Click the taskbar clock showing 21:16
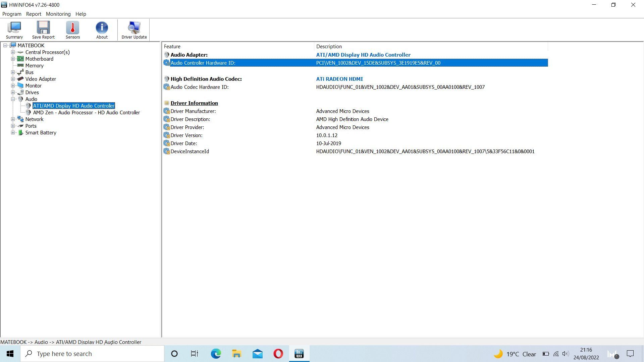Viewport: 644px width, 362px height. click(x=586, y=350)
